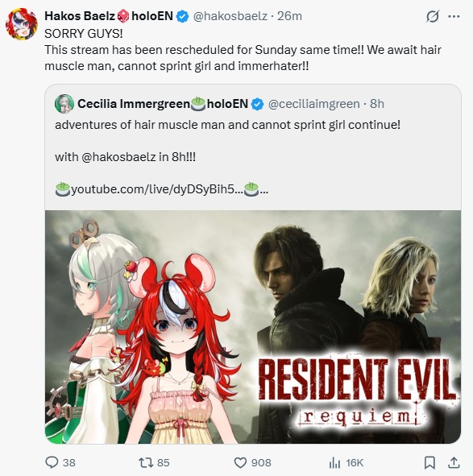This screenshot has height=476, width=473.
Task: Click the reply comment bubble icon
Action: [x=52, y=462]
